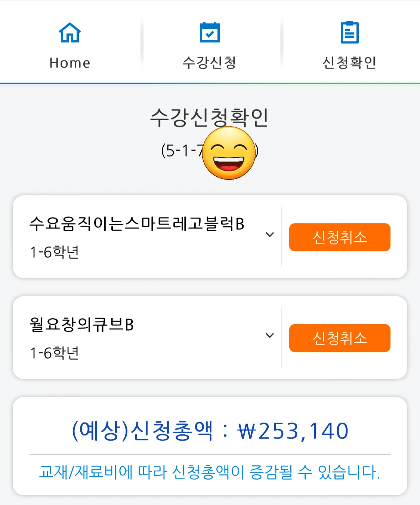Viewport: 420px width, 505px height.
Task: Tap the Home house icon
Action: click(70, 32)
